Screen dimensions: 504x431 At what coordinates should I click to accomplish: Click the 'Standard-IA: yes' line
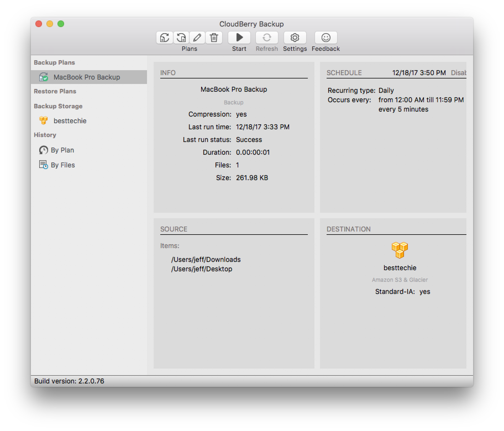[x=403, y=291]
